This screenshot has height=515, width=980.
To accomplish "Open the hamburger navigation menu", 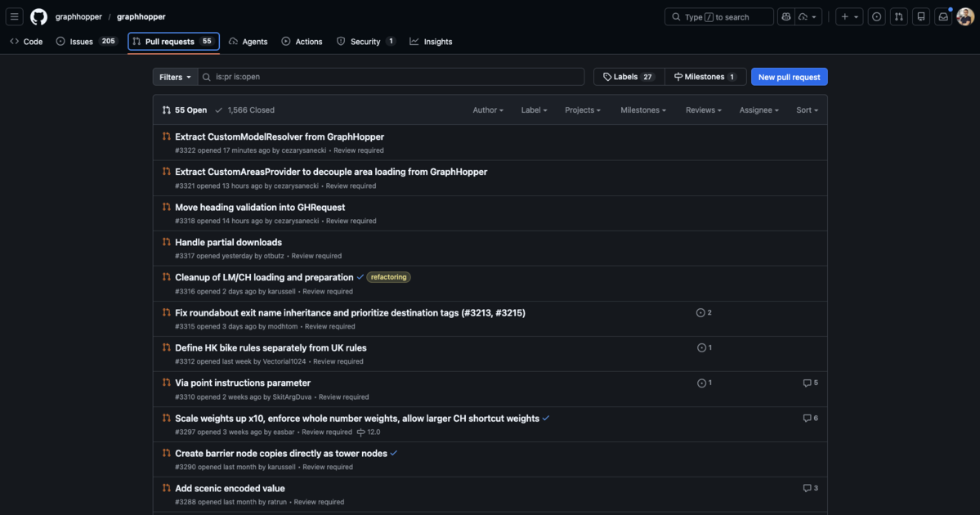I will click(x=15, y=17).
